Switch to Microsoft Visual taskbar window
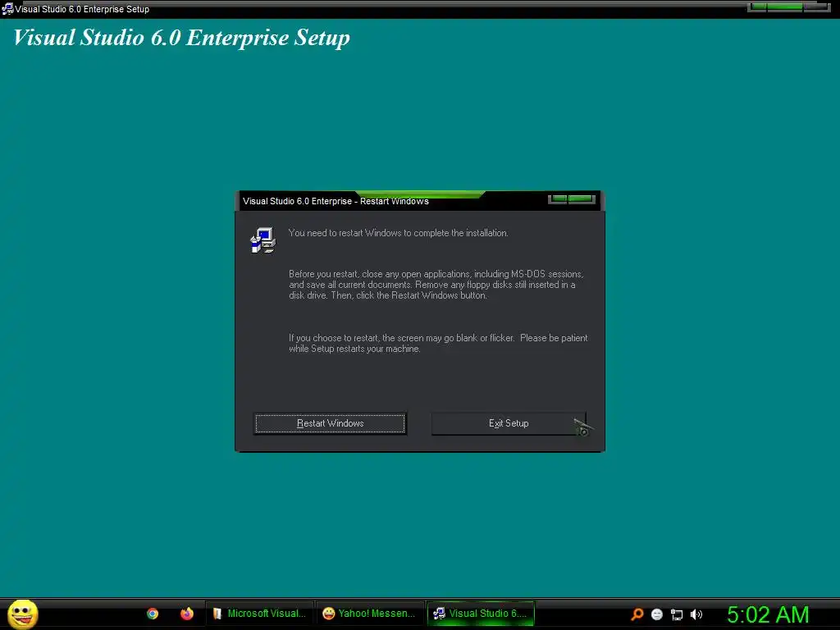This screenshot has width=840, height=630. click(x=260, y=614)
